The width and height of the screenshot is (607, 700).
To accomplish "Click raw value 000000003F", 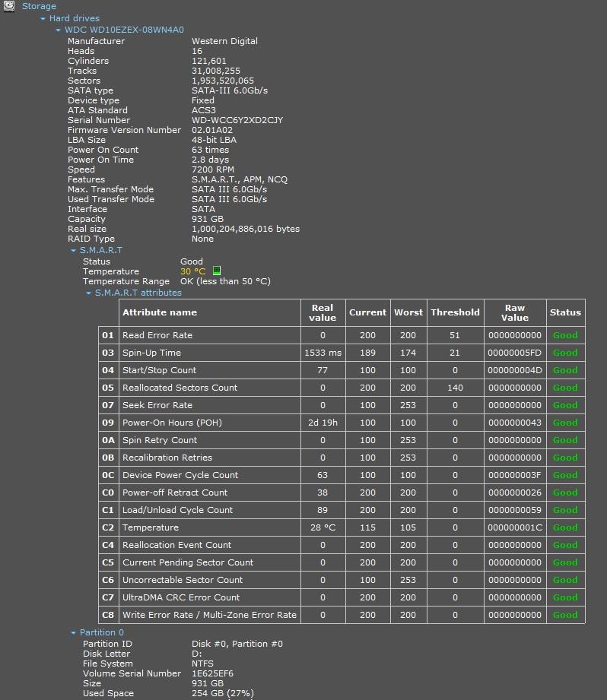I will click(x=514, y=475).
